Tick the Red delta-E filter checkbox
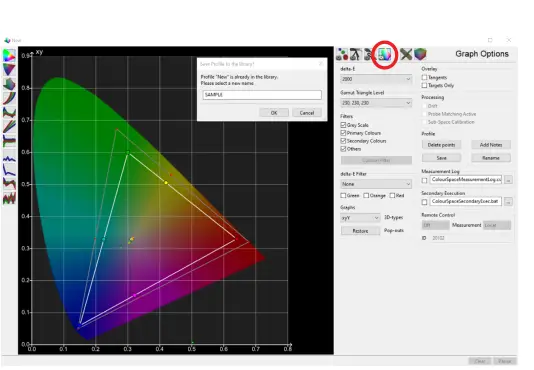 pyautogui.click(x=392, y=196)
